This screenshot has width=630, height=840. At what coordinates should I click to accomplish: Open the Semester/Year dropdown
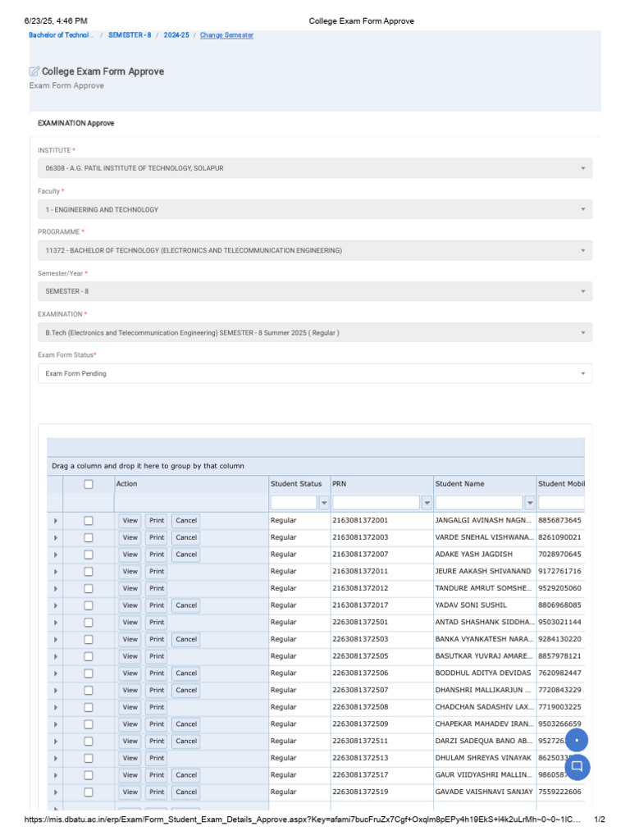pos(315,291)
